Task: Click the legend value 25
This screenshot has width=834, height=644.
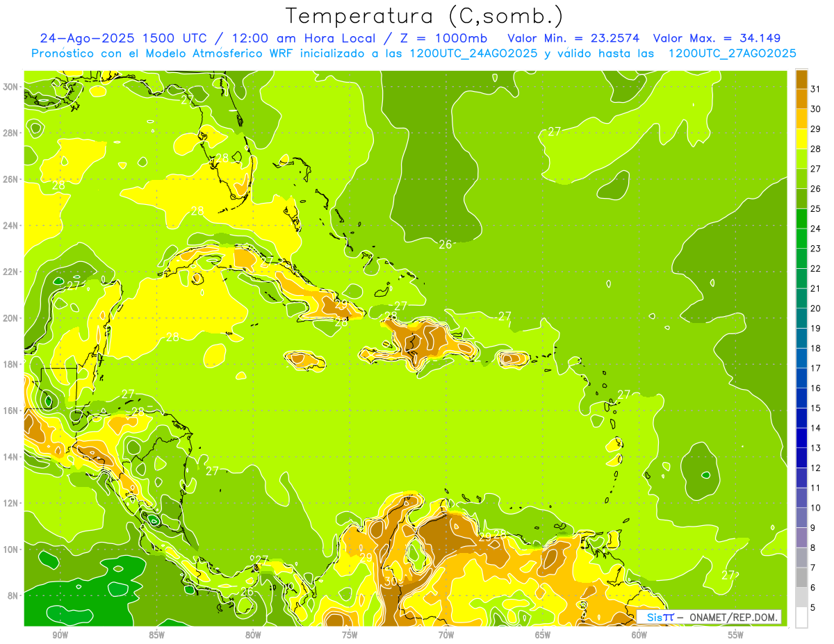Action: [816, 208]
